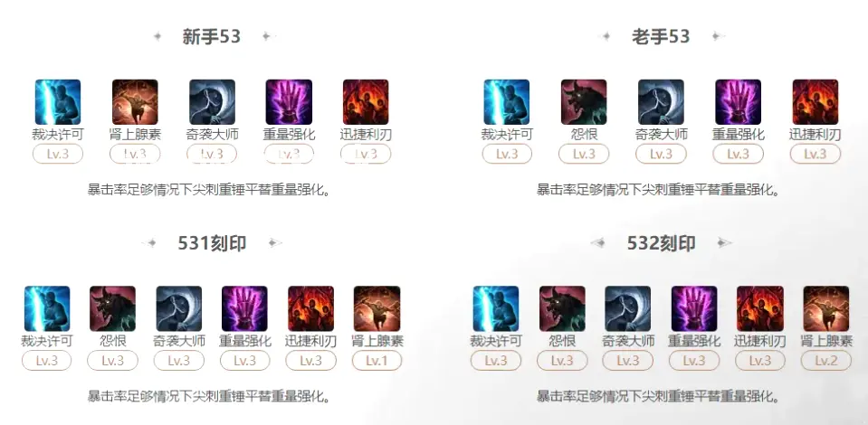This screenshot has height=425, width=868.
Task: Click 裁决许可 icon under 新手53
Action: [x=58, y=102]
